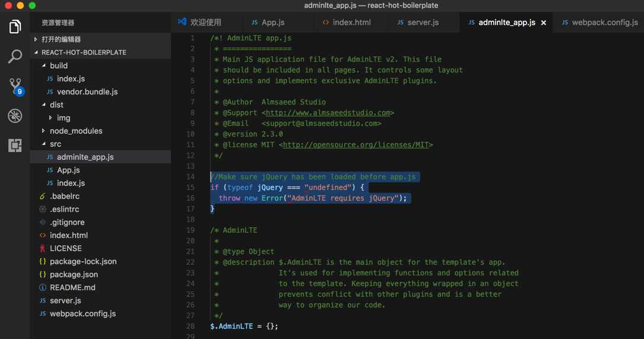The height and width of the screenshot is (339, 644).
Task: Open the Extensions view icon
Action: tap(15, 145)
